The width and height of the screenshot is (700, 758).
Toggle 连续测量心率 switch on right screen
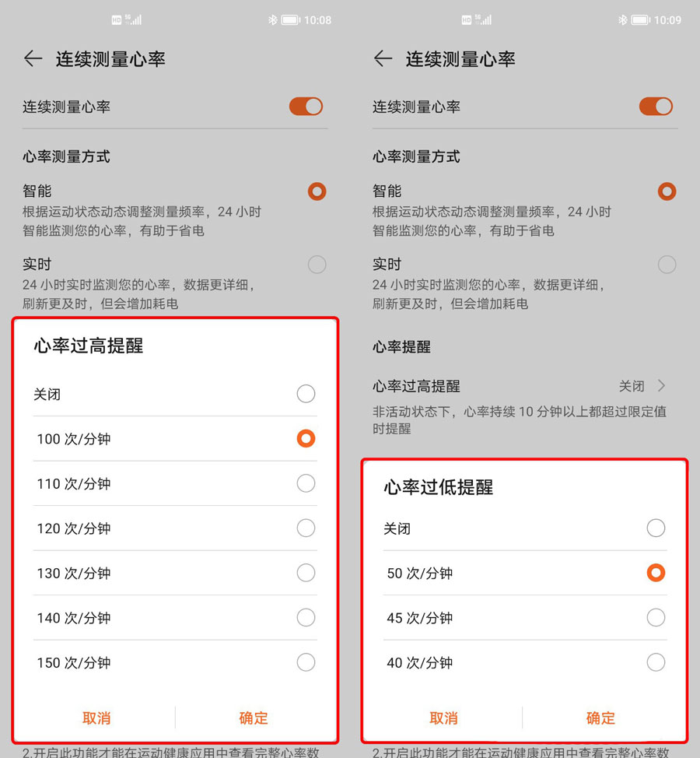click(x=656, y=107)
